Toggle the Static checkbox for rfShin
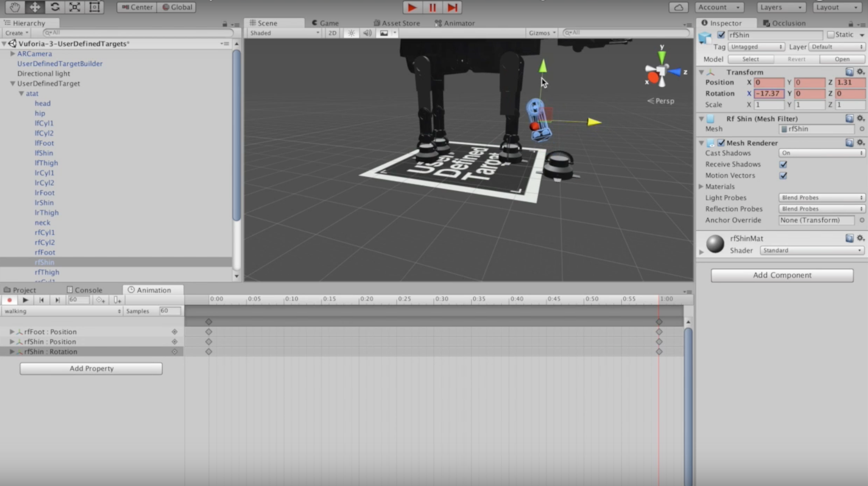This screenshot has width=868, height=486. 831,34
